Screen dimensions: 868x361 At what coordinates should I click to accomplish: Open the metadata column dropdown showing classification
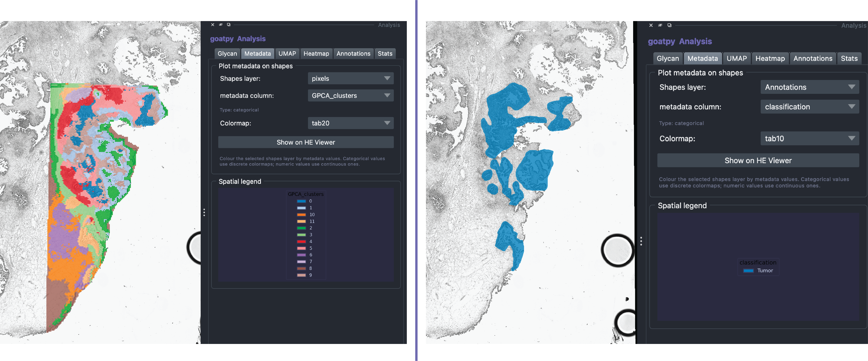tap(809, 107)
